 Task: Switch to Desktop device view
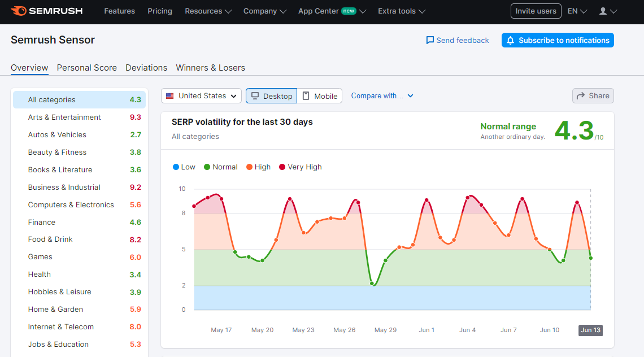click(x=272, y=95)
